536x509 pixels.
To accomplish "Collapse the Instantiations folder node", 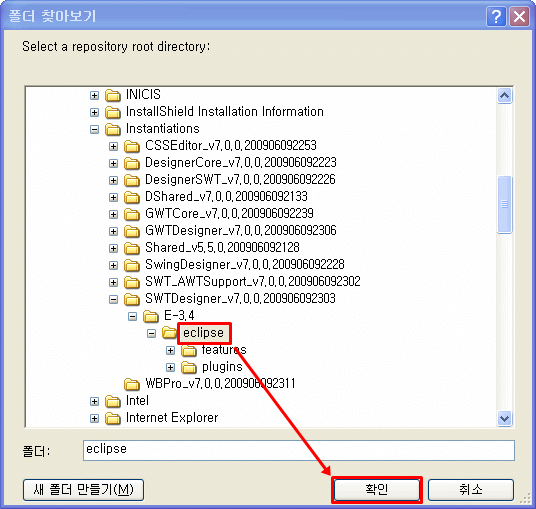I will pos(94,129).
